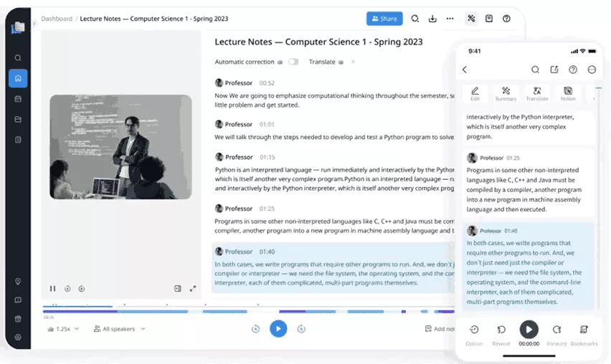Image resolution: width=611 pixels, height=364 pixels.
Task: Open the settings gear in the sidebar
Action: click(x=18, y=337)
